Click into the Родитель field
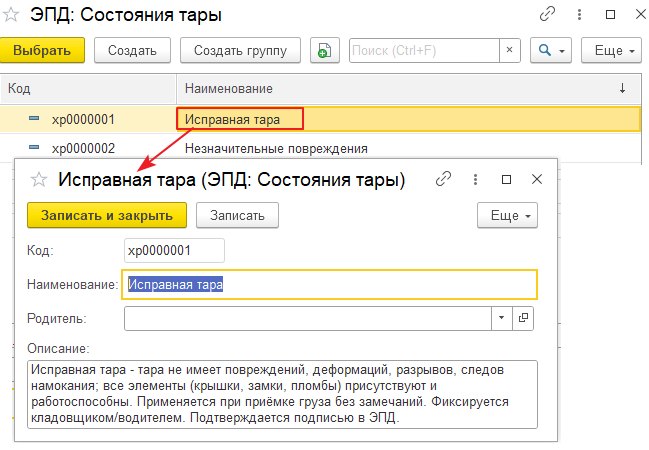The height and width of the screenshot is (450, 649). pyautogui.click(x=308, y=318)
